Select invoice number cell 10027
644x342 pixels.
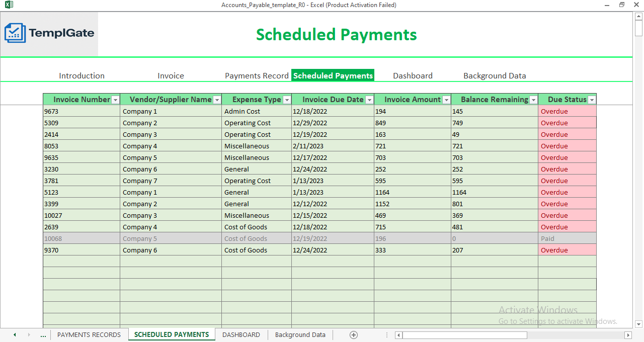tap(82, 215)
